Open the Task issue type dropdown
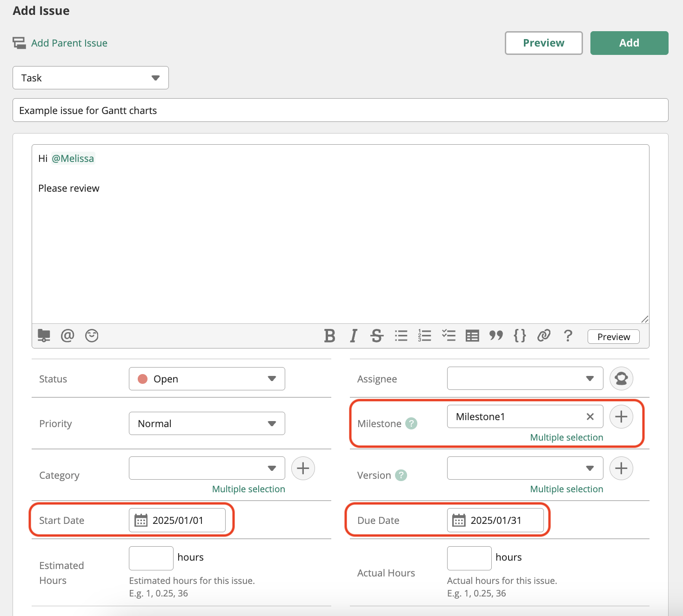683x616 pixels. pyautogui.click(x=91, y=78)
